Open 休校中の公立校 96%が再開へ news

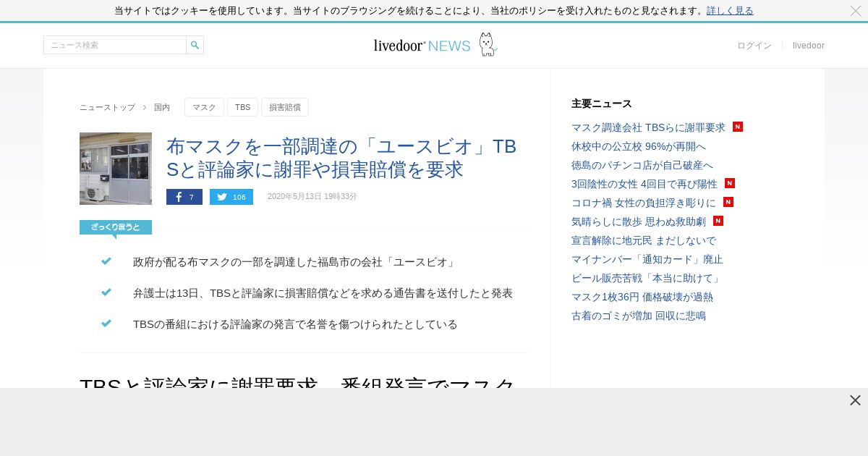tap(639, 146)
